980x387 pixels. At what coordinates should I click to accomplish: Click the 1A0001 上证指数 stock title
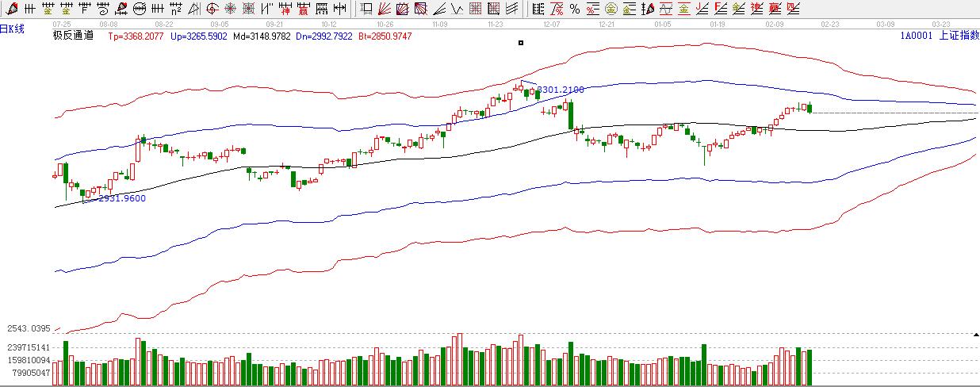click(x=939, y=36)
